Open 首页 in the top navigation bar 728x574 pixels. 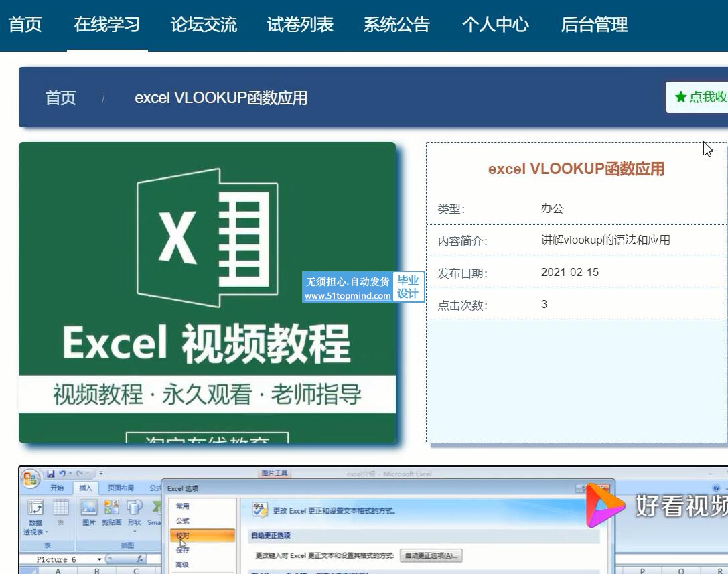click(25, 25)
